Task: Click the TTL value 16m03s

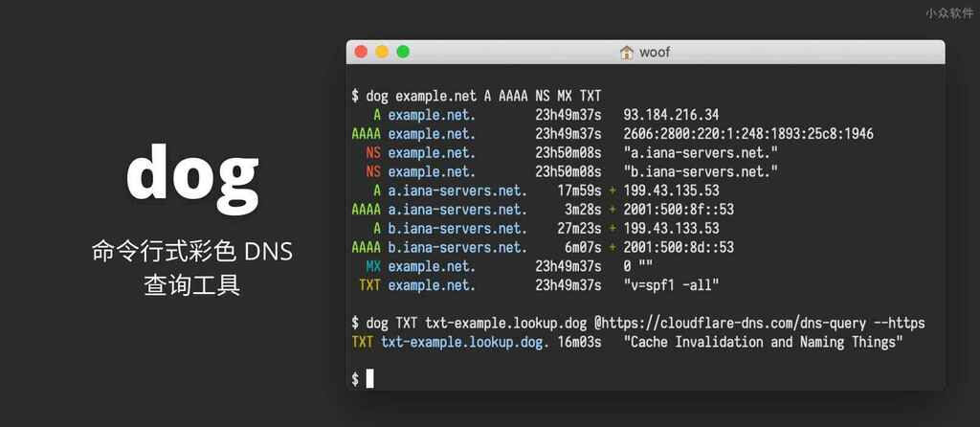Action: click(x=579, y=342)
